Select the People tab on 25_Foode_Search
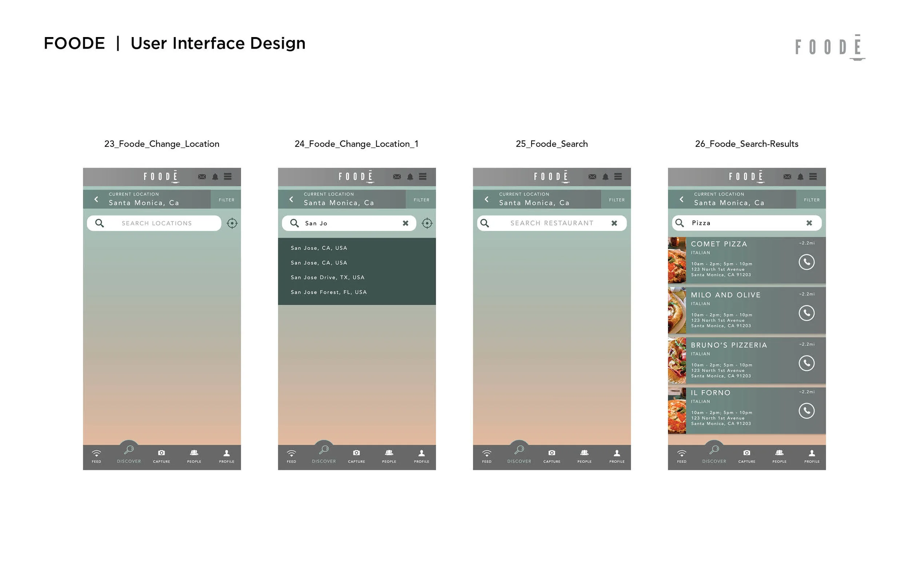The width and height of the screenshot is (909, 588). pos(584,455)
